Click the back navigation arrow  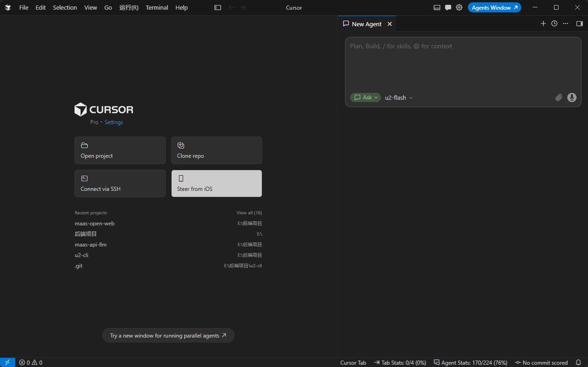coord(231,7)
